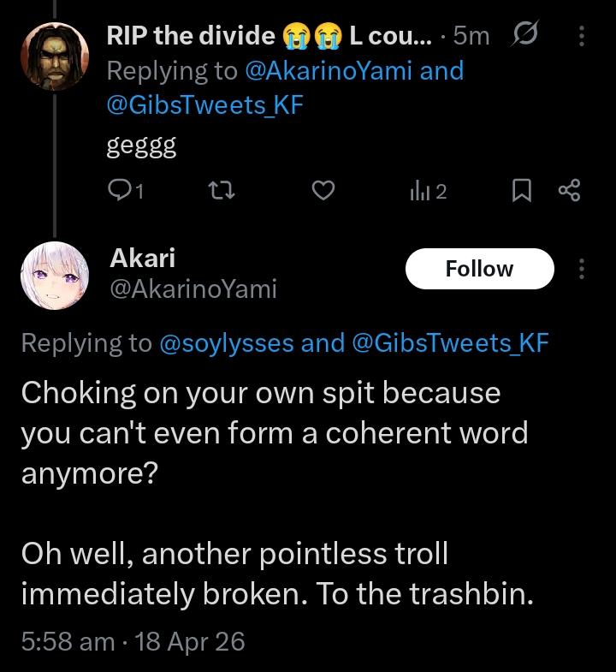
Task: Bookmark the "geggg" tweet
Action: click(521, 192)
